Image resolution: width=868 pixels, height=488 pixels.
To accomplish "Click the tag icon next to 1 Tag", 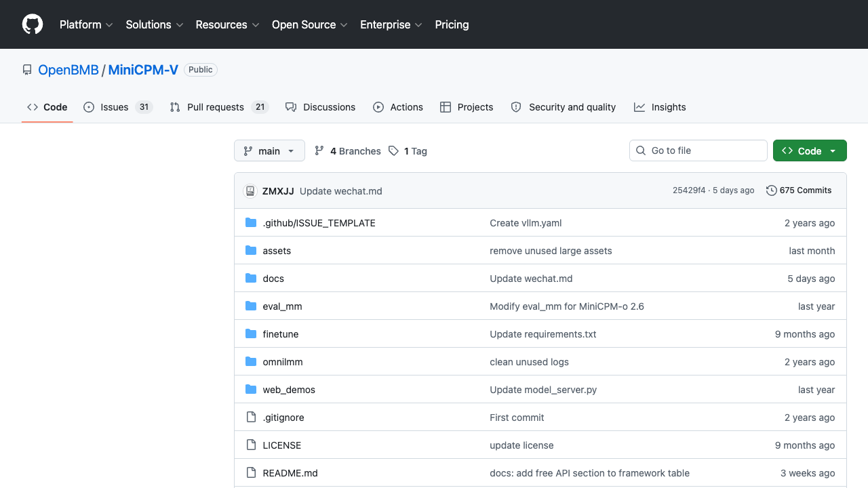I will (393, 151).
